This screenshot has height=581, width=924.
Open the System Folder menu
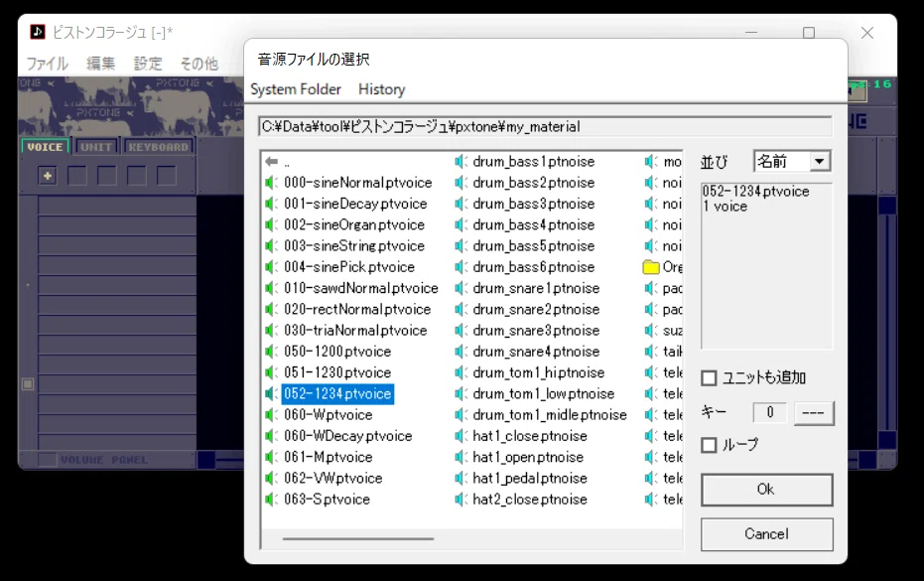[x=296, y=89]
